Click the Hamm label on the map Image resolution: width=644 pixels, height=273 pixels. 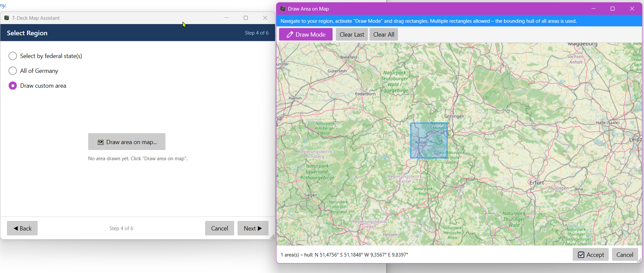[x=295, y=98]
